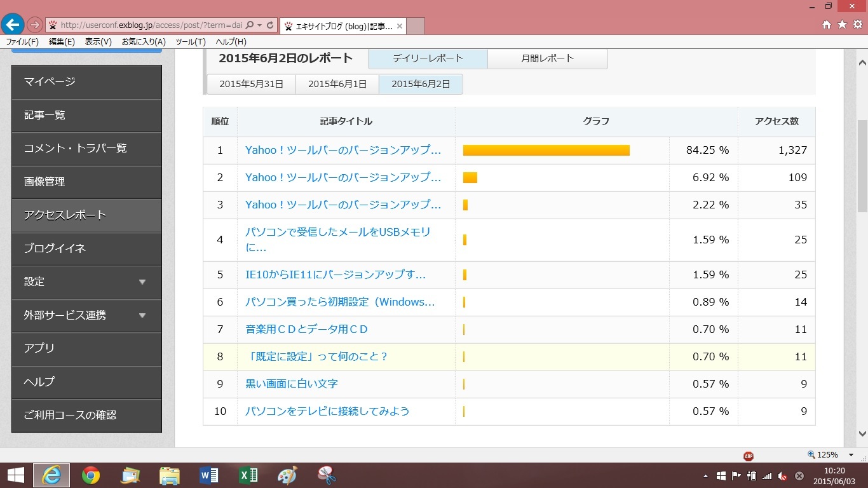Screen dimensions: 868x488
Task: Select the 2015年6月1日 date tab
Action: tap(337, 84)
